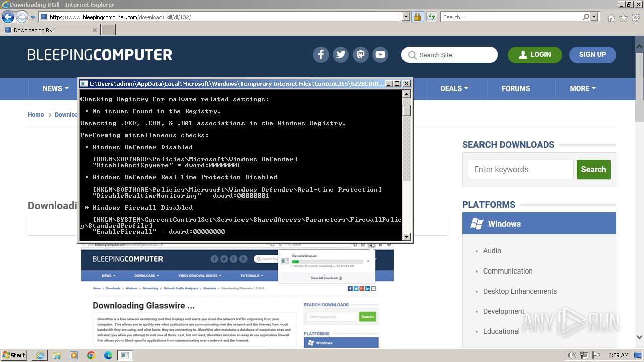Image resolution: width=644 pixels, height=362 pixels.
Task: Close the Downloading RKill tab
Action: pyautogui.click(x=94, y=30)
